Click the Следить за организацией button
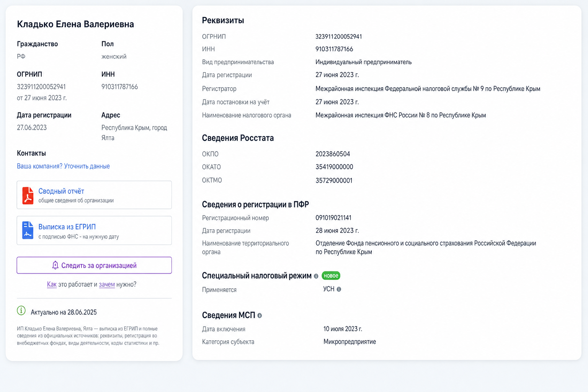 click(x=94, y=265)
